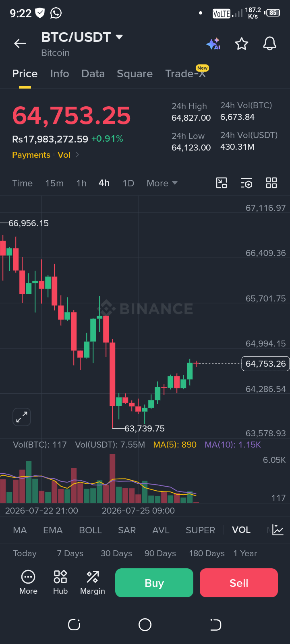This screenshot has height=644, width=290.
Task: Tap battery indicator in status bar
Action: click(x=273, y=13)
